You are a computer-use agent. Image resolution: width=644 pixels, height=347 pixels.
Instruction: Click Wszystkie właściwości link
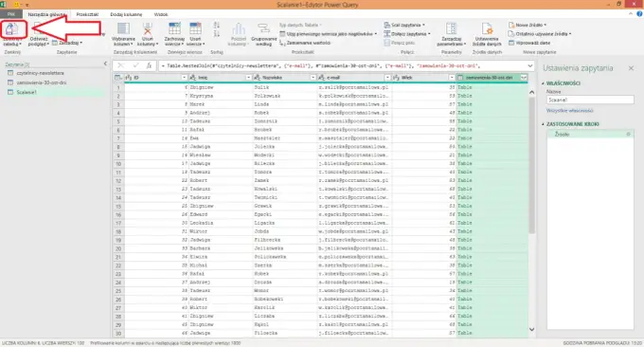[570, 111]
